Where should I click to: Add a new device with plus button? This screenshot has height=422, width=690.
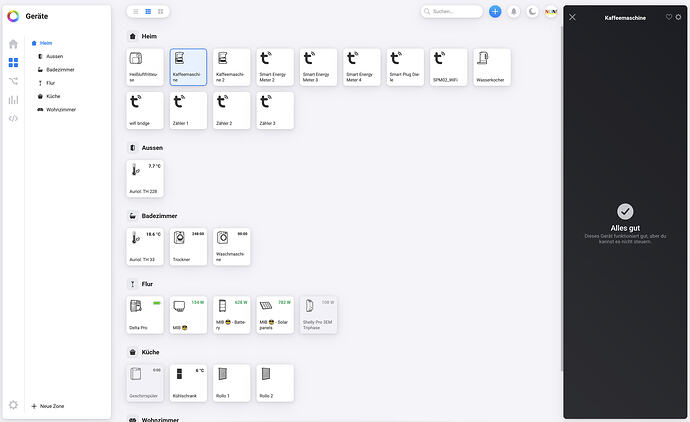495,11
